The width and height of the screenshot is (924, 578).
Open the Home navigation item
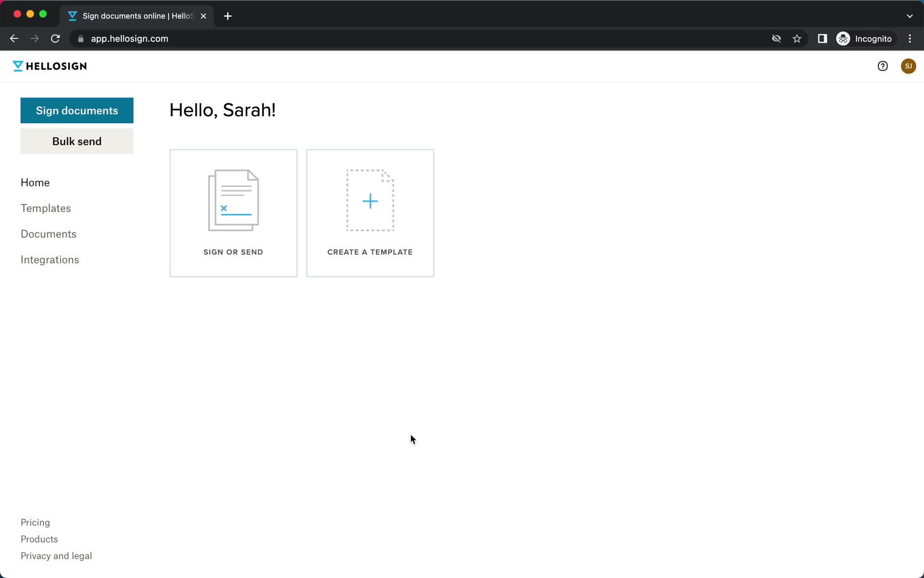[35, 182]
